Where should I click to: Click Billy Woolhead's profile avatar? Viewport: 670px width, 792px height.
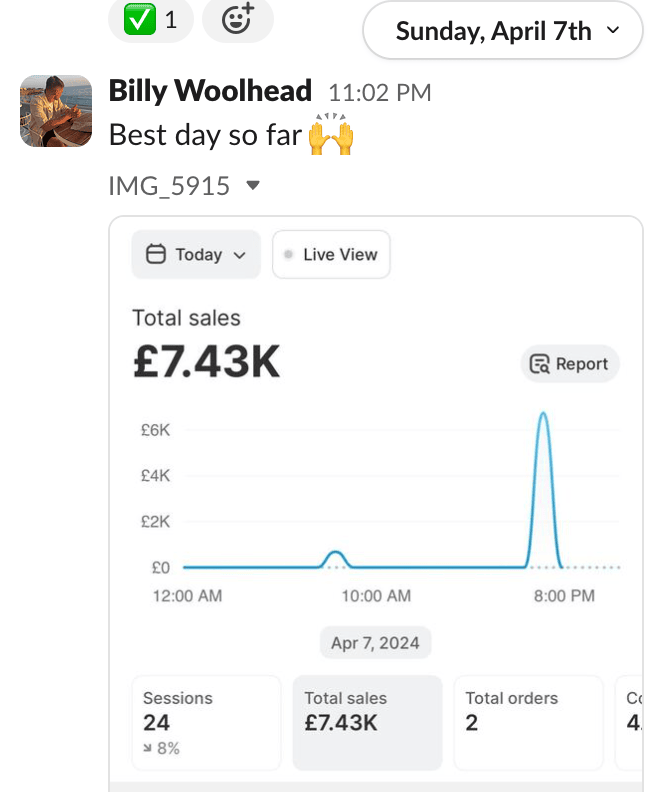(56, 110)
